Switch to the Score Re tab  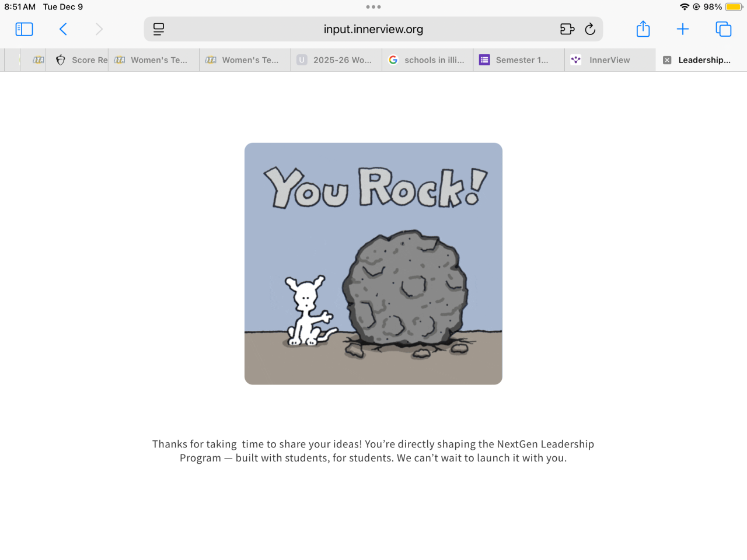[x=78, y=60]
